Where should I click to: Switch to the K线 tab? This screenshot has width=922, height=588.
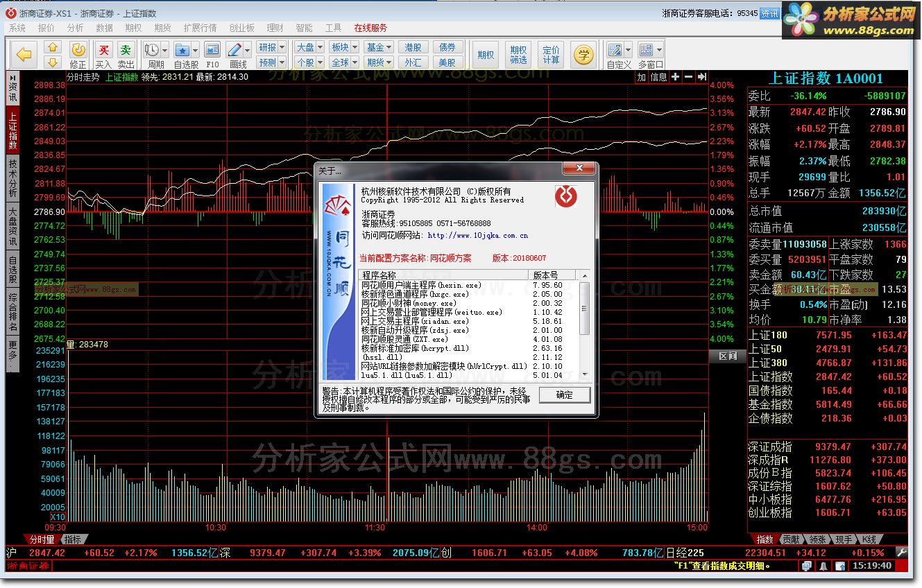(x=869, y=539)
